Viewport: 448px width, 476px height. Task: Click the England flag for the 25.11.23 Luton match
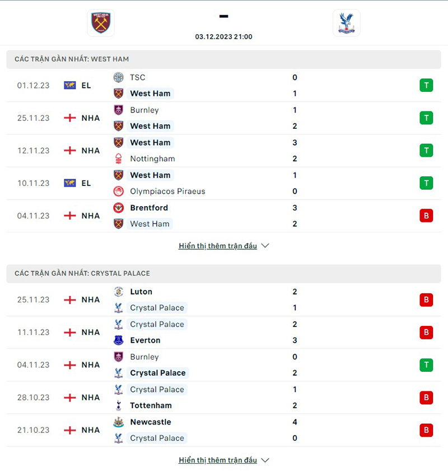[x=69, y=300]
